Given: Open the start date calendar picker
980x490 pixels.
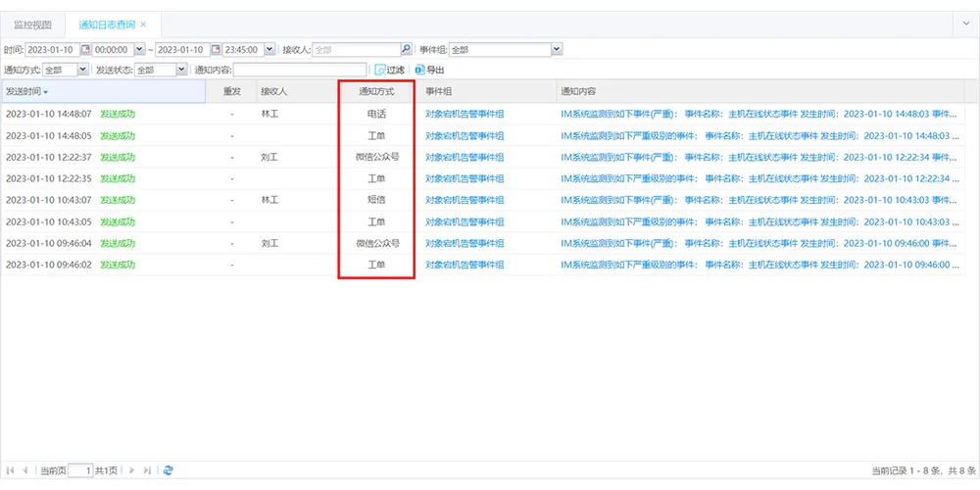Looking at the screenshot, I should tap(85, 49).
